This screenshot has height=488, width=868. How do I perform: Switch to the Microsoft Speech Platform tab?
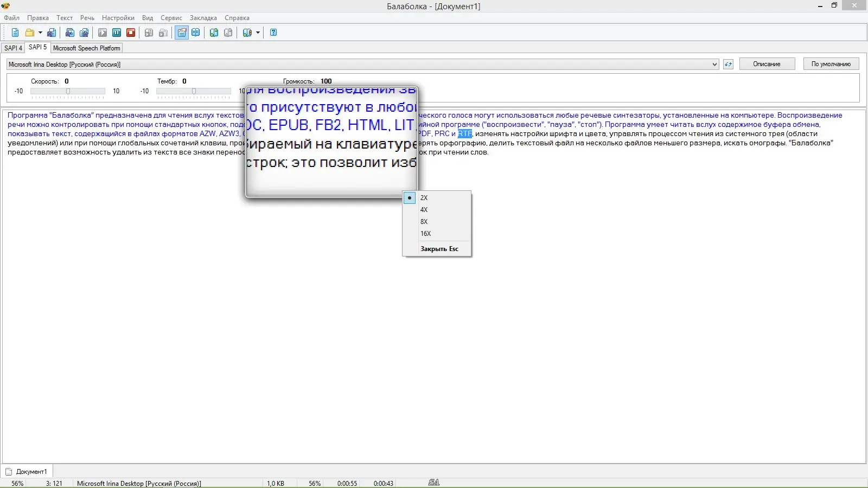87,48
